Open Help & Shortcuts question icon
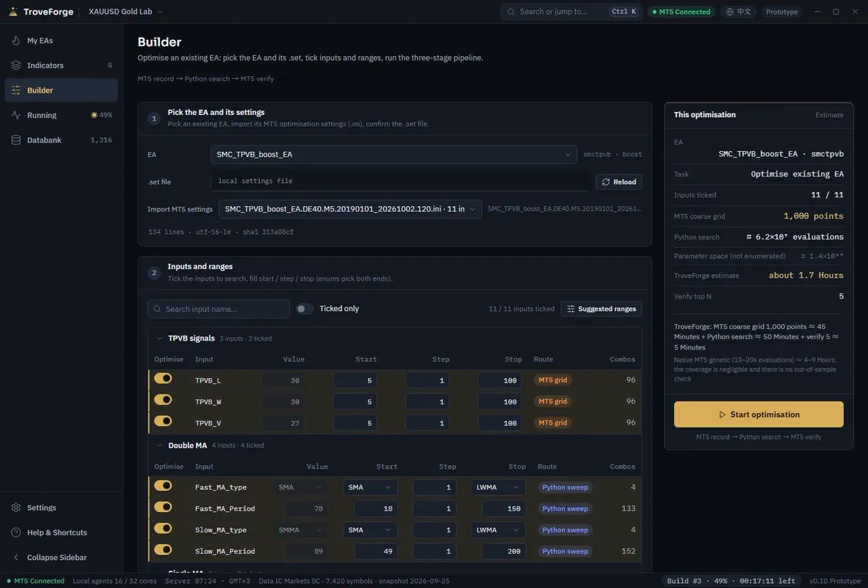The image size is (868, 588). coord(16,532)
